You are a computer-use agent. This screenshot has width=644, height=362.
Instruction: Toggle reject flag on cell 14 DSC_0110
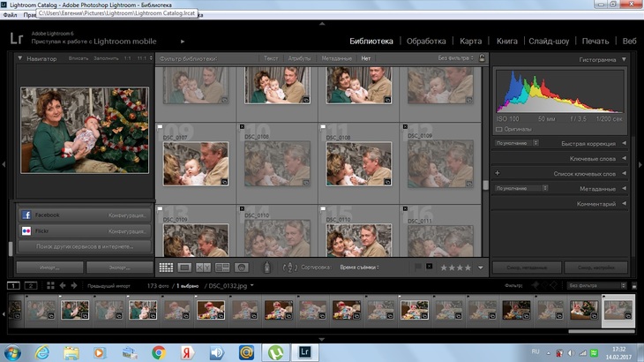242,209
